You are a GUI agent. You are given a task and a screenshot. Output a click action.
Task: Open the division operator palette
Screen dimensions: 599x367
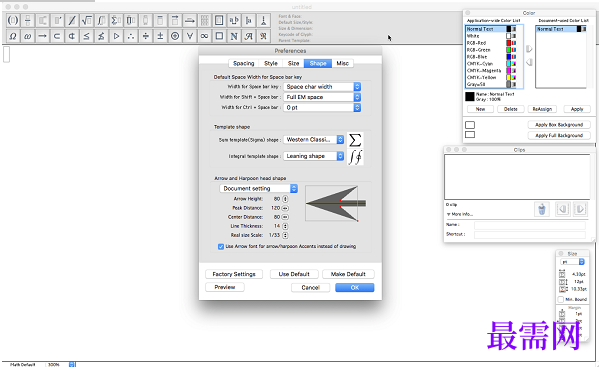[145, 36]
